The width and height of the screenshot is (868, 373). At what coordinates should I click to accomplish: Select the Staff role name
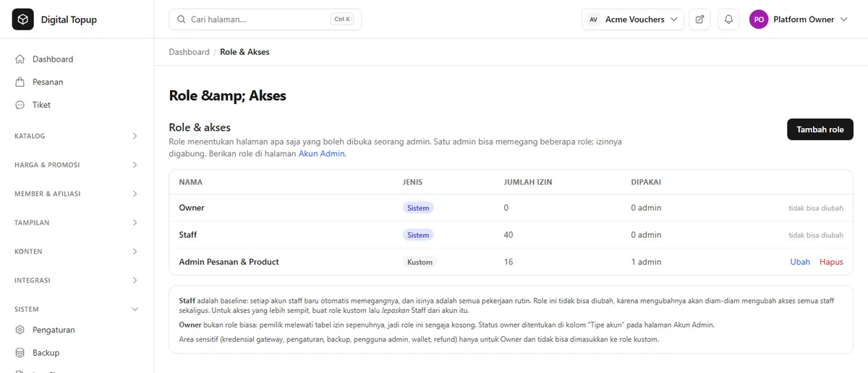188,235
